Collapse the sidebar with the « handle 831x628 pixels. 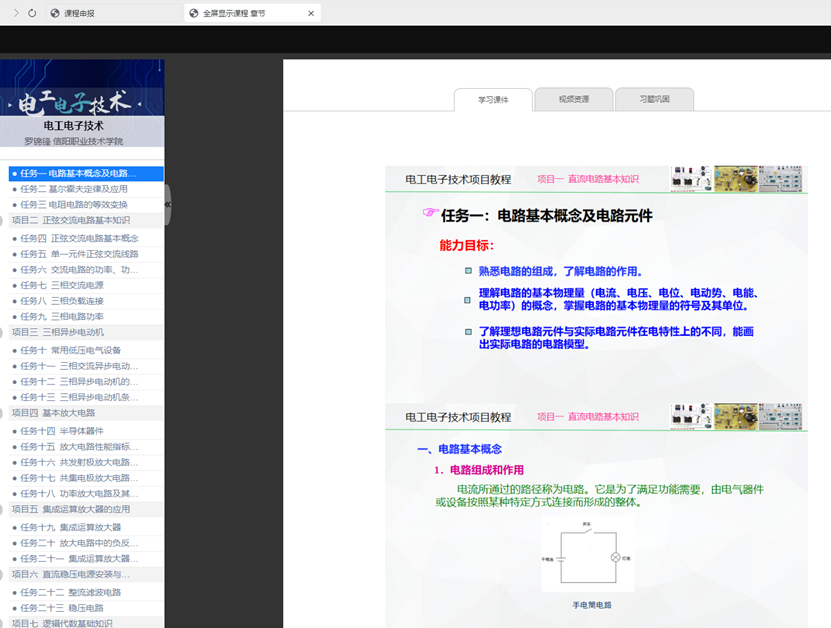(167, 204)
